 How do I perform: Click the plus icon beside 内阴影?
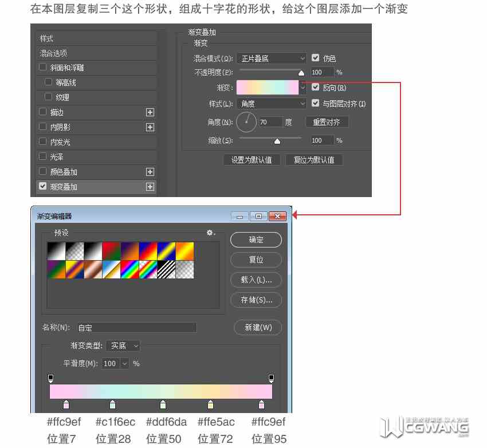(x=150, y=127)
